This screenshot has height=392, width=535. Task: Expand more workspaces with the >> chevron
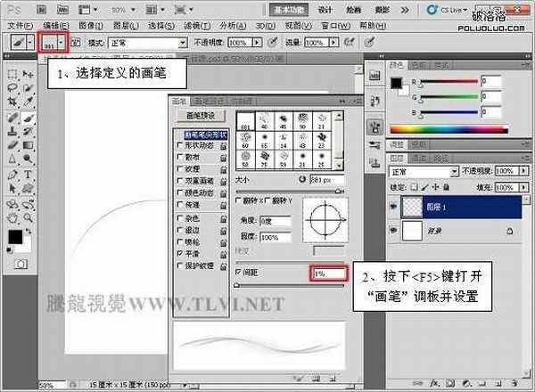click(x=405, y=10)
